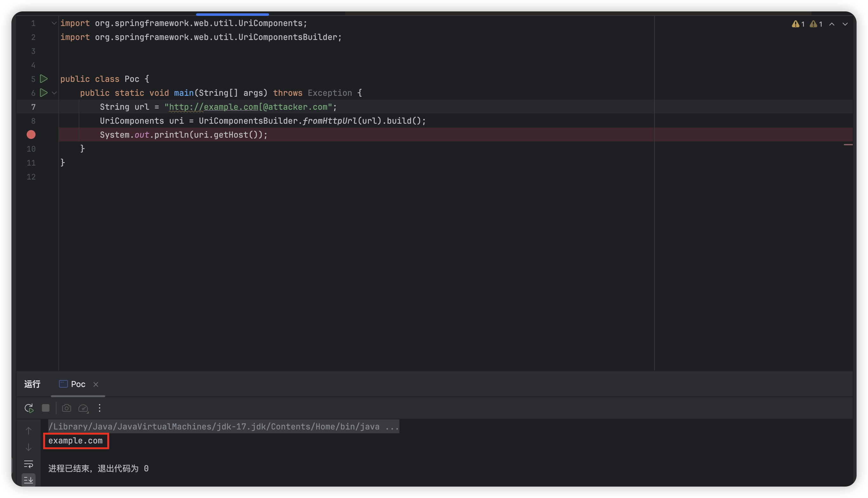
Task: Toggle soft-wrap in the console
Action: coord(29,464)
